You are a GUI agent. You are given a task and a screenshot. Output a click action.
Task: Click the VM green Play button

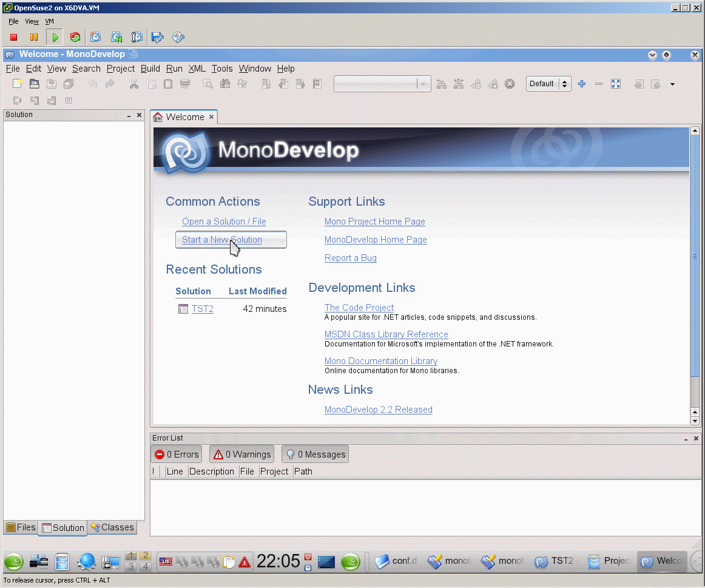(55, 37)
